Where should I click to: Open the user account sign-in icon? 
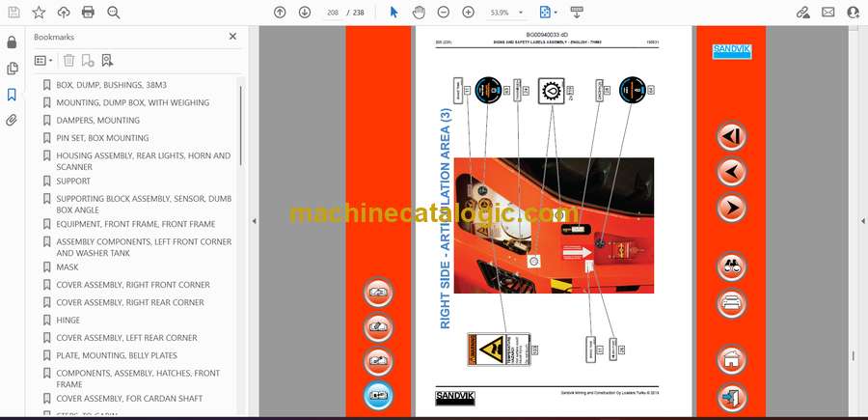point(854,13)
